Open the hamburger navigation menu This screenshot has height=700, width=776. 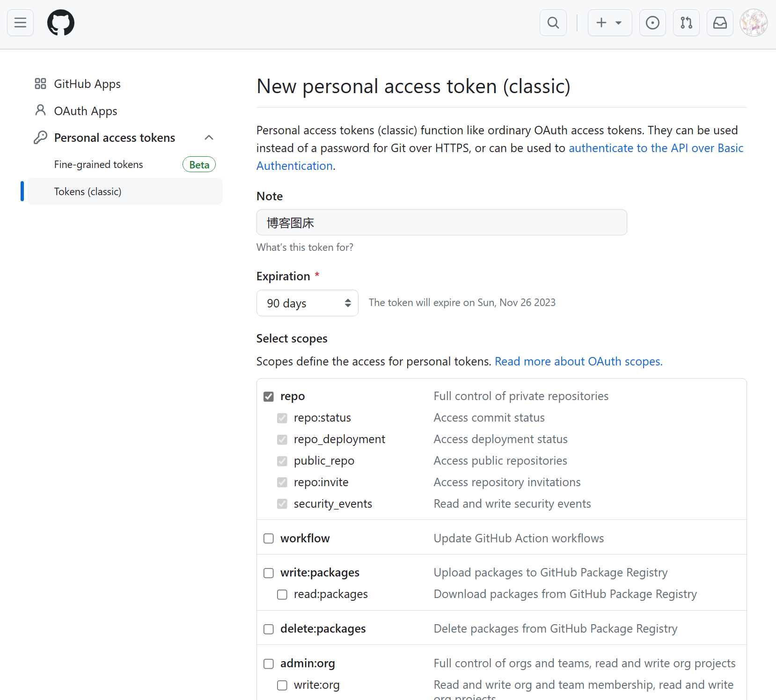tap(20, 22)
